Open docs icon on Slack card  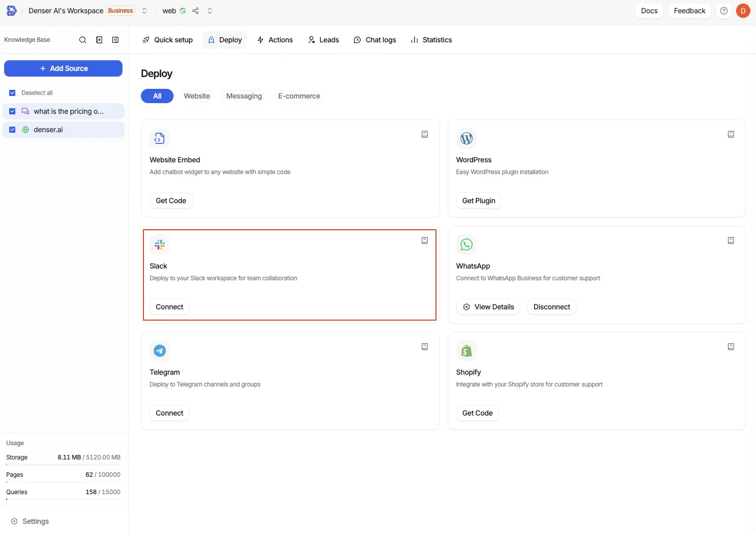click(425, 240)
